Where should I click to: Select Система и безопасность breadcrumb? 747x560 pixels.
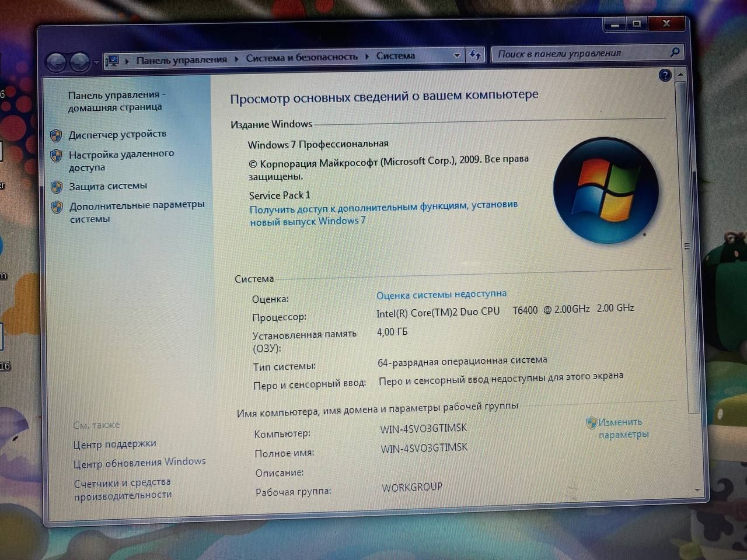[302, 57]
